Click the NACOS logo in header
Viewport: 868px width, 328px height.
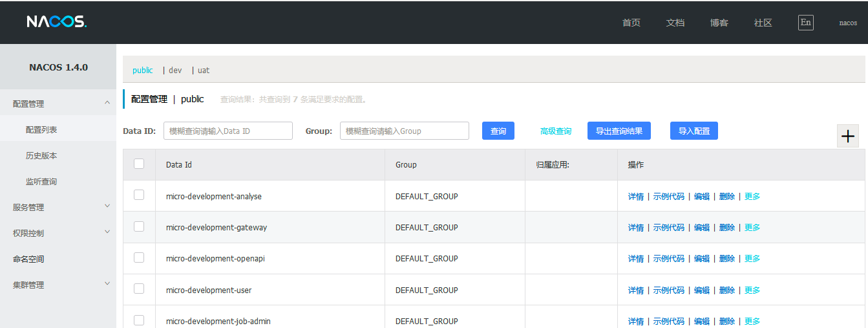[x=56, y=22]
